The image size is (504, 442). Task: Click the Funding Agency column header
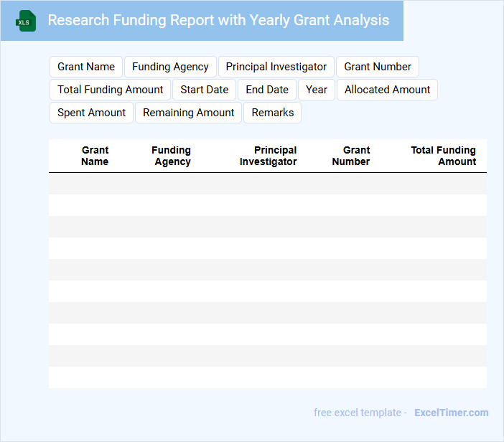(x=171, y=156)
